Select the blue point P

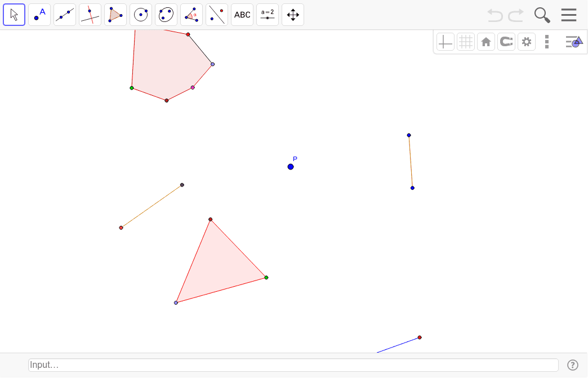click(x=291, y=167)
